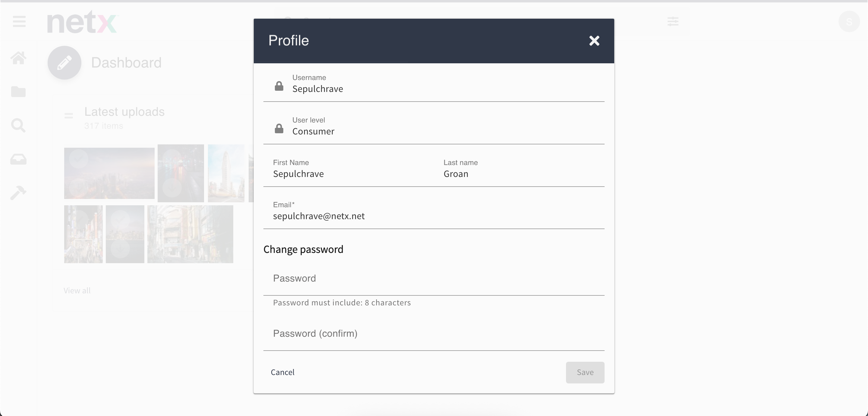The width and height of the screenshot is (868, 416).
Task: Close the Profile dialog
Action: (594, 41)
